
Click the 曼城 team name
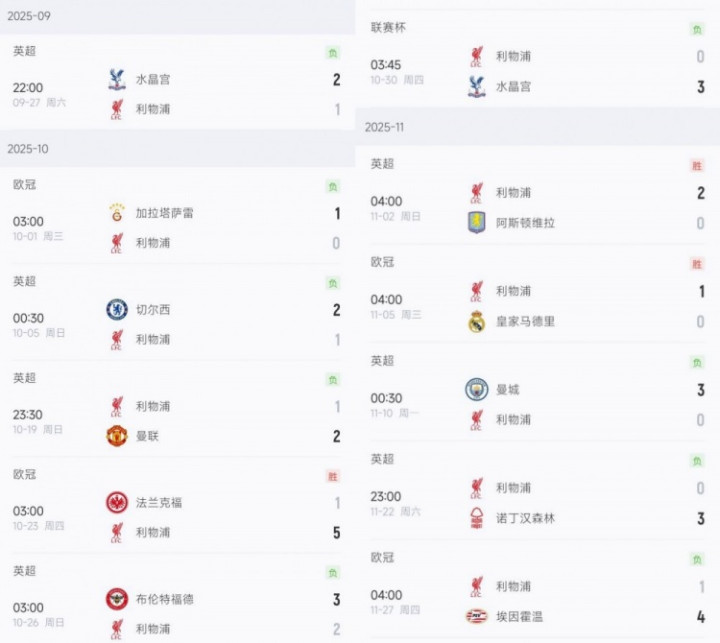click(x=508, y=390)
